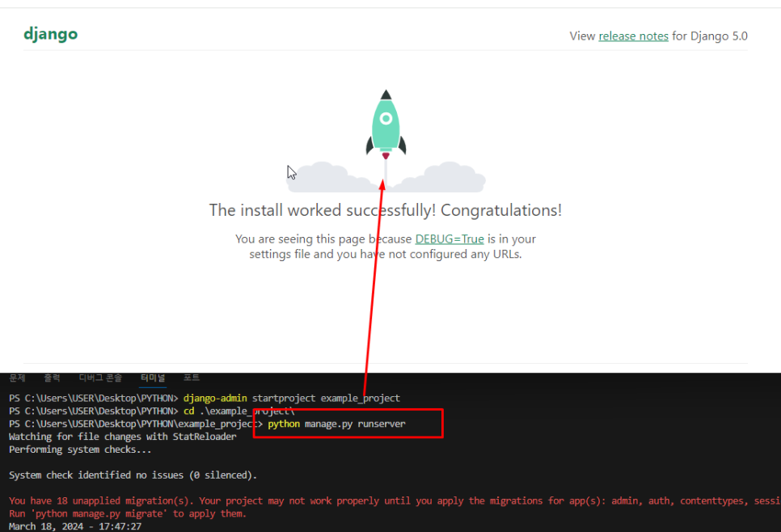The height and width of the screenshot is (532, 781).
Task: Switch to the 문제 panel tab
Action: [18, 378]
